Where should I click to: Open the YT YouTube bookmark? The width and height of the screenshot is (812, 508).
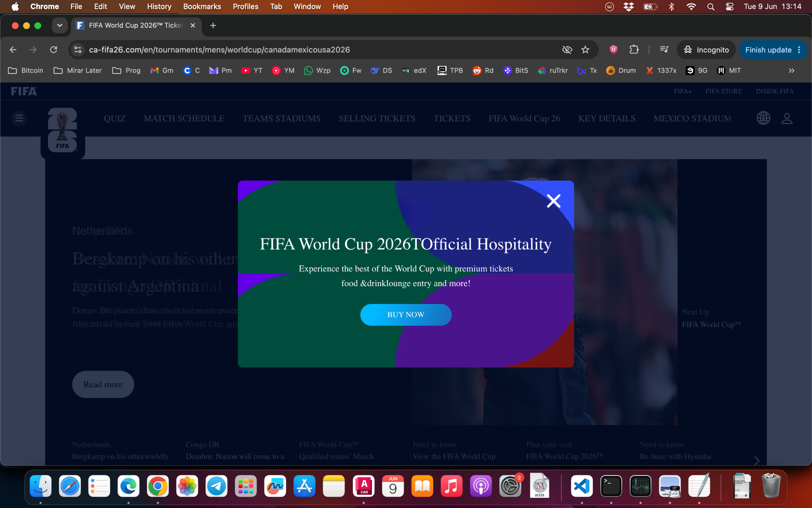click(252, 71)
